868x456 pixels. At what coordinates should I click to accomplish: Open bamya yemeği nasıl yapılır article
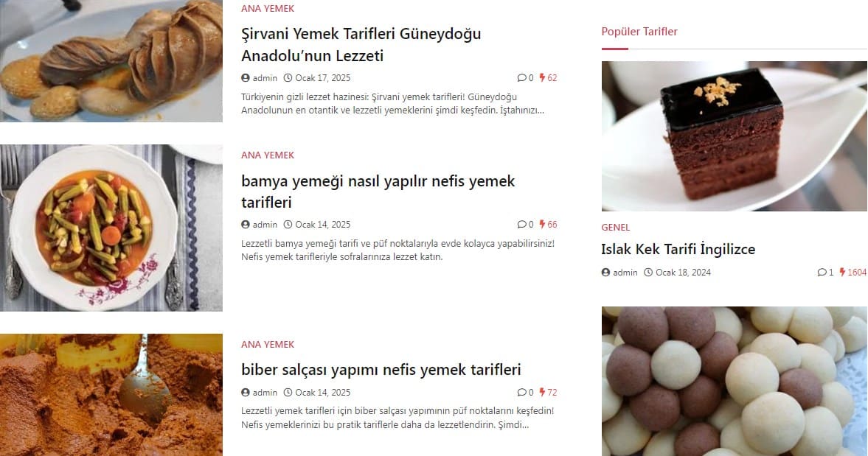point(378,192)
